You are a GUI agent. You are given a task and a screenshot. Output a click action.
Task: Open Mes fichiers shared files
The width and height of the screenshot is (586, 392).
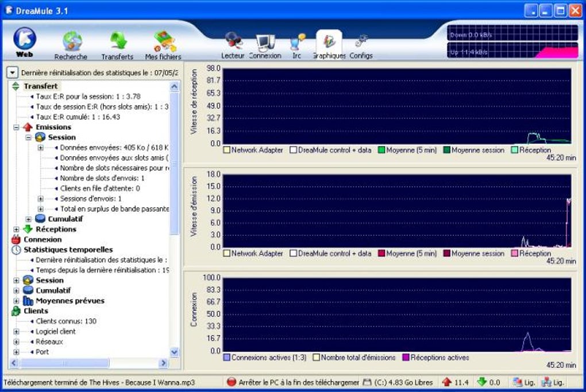point(163,45)
